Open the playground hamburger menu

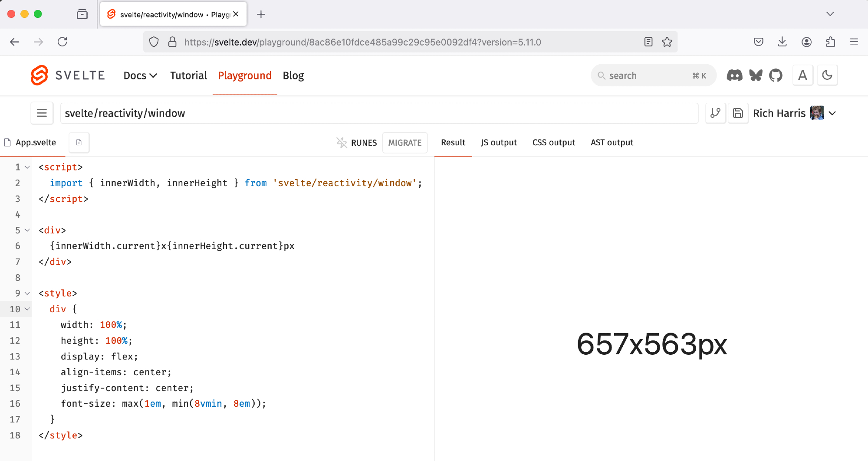(x=42, y=113)
